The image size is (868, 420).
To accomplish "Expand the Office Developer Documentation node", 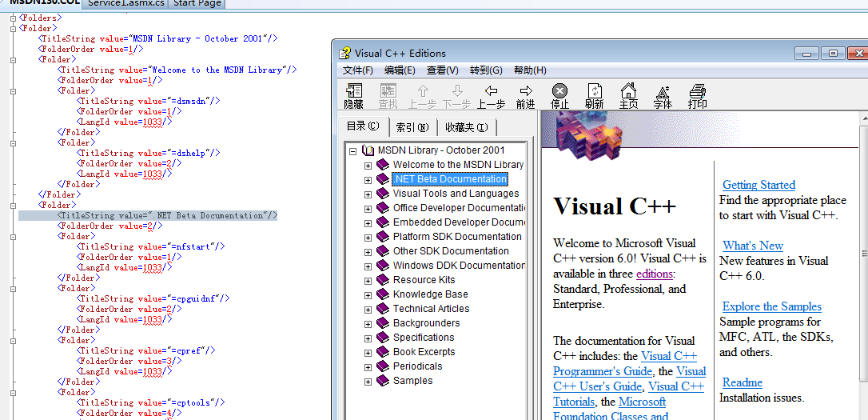I will 368,209.
